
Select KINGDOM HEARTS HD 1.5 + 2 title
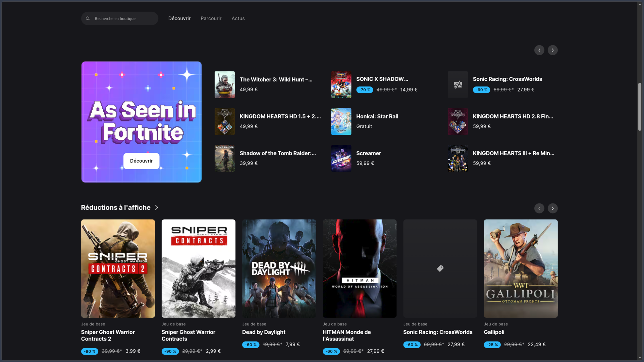[280, 116]
